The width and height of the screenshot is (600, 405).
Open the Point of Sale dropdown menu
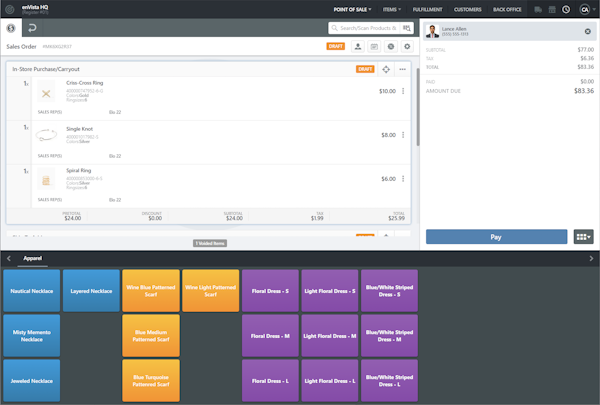(x=352, y=10)
